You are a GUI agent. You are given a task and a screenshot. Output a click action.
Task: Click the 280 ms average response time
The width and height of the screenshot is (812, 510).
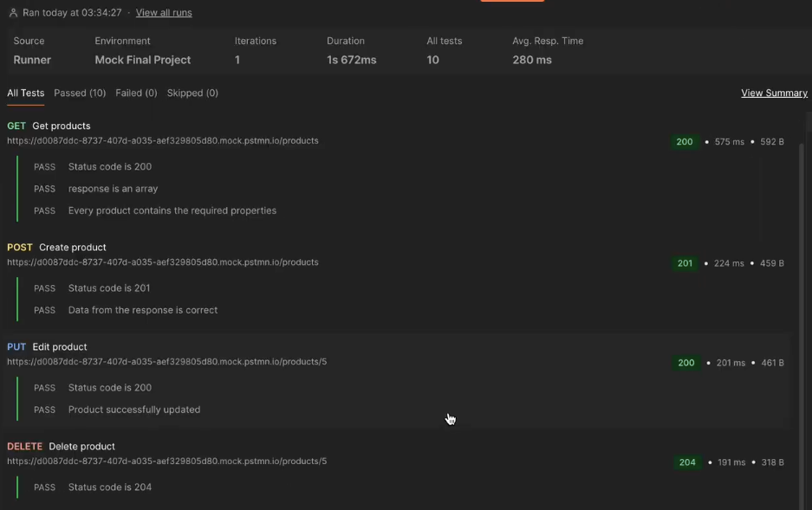coord(532,60)
